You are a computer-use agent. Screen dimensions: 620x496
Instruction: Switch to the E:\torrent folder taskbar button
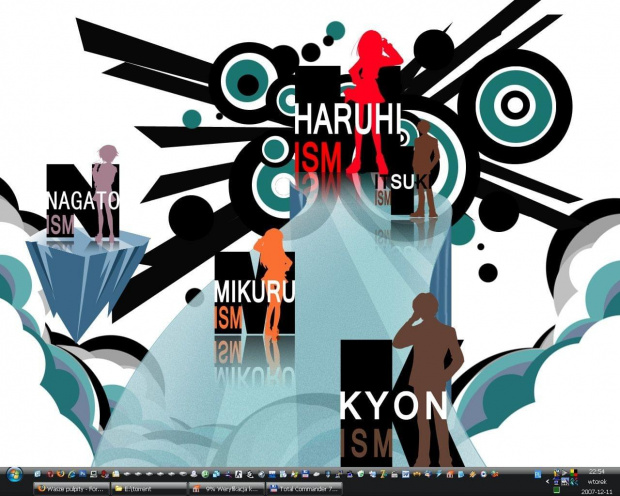point(149,489)
